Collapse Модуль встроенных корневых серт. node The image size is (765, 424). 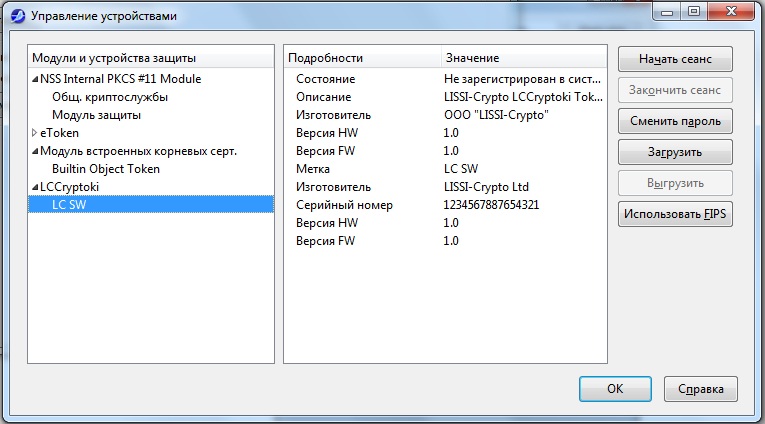[x=35, y=151]
